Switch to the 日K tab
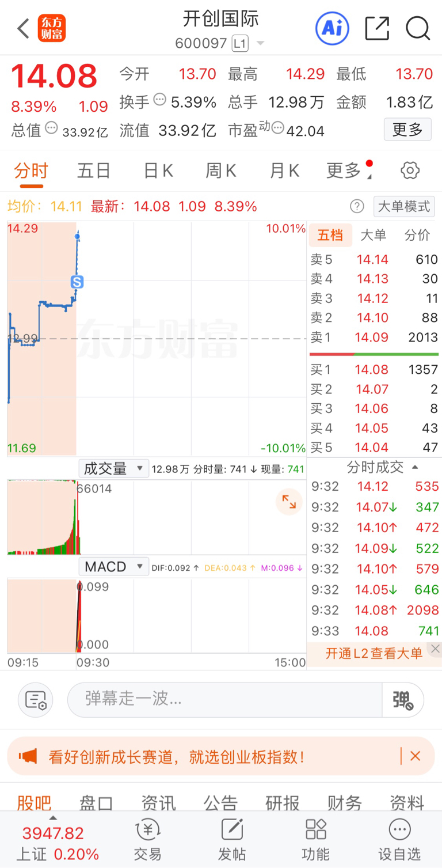The width and height of the screenshot is (442, 868). 158,170
